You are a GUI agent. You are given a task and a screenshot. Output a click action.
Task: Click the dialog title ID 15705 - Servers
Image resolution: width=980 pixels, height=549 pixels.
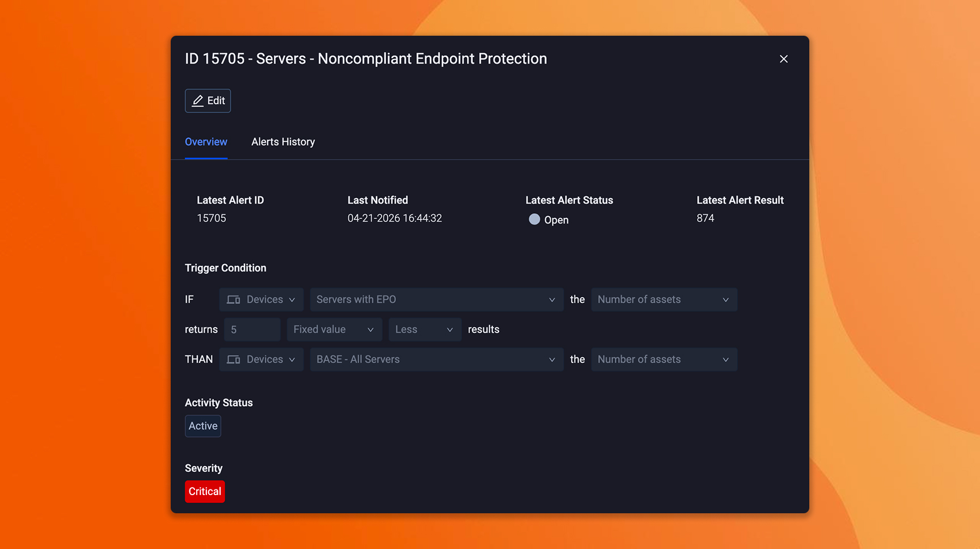coord(366,59)
